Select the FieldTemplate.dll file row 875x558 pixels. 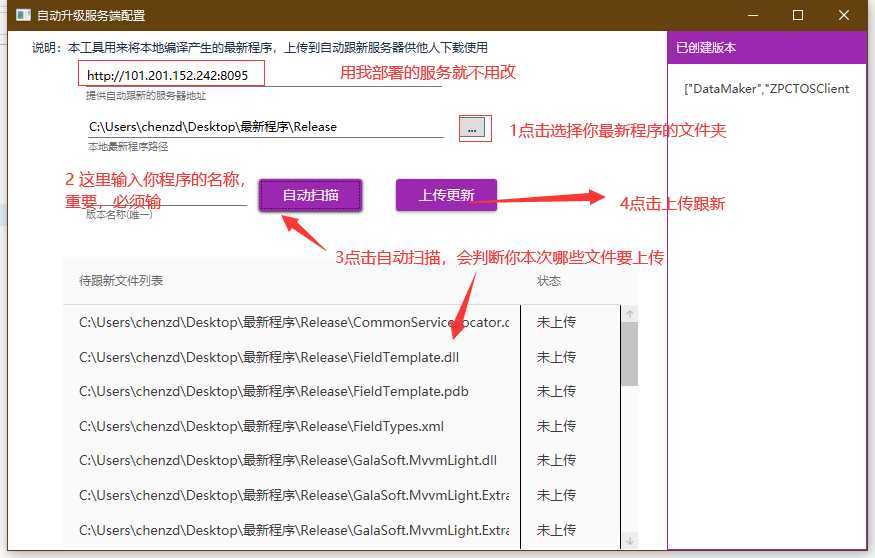pos(342,357)
